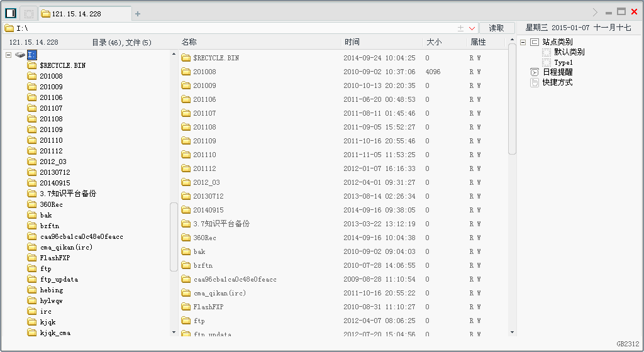Click the plus-minus icon in path bar
This screenshot has height=352, width=644.
point(461,28)
